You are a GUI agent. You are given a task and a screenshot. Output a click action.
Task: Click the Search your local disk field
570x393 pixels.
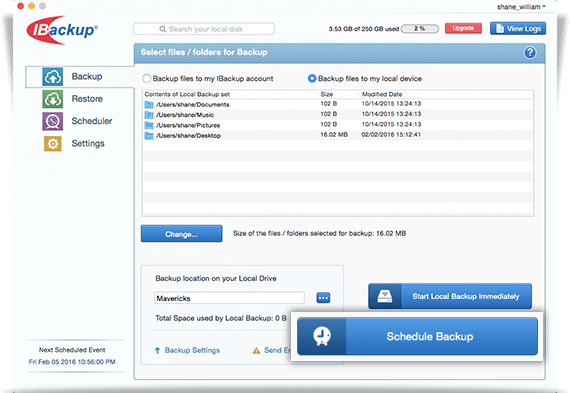click(x=204, y=29)
